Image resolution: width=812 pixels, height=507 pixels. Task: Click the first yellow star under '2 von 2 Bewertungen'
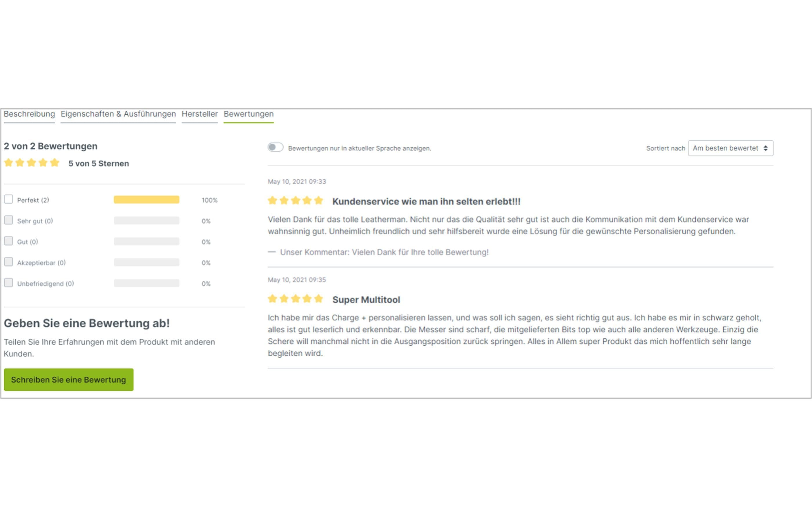click(x=9, y=162)
